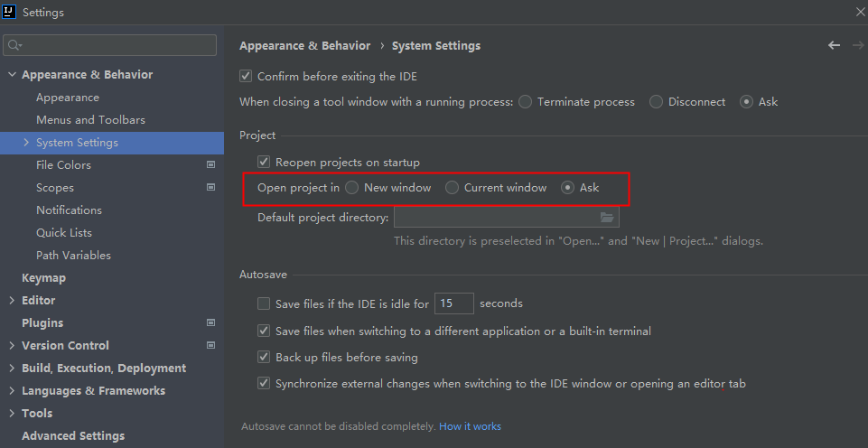Expand System Settings subtree arrow
The width and height of the screenshot is (868, 448).
click(26, 143)
